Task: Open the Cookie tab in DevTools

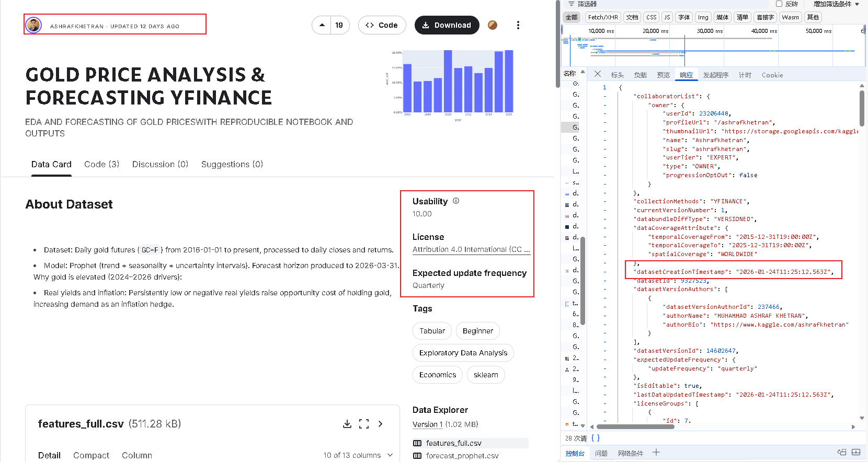Action: [x=772, y=75]
